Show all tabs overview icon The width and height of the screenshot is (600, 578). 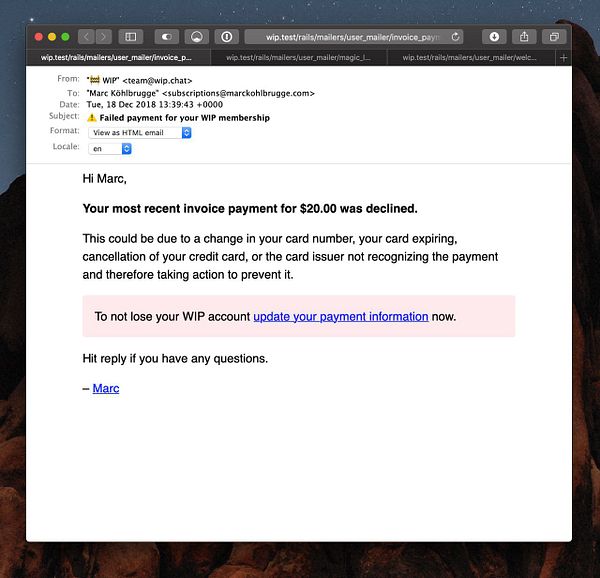[554, 37]
